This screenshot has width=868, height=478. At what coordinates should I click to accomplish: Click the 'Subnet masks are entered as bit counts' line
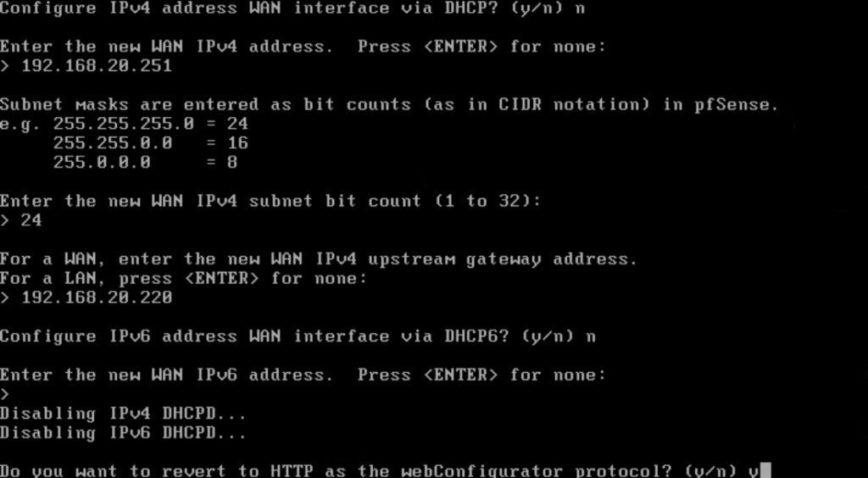tap(389, 104)
